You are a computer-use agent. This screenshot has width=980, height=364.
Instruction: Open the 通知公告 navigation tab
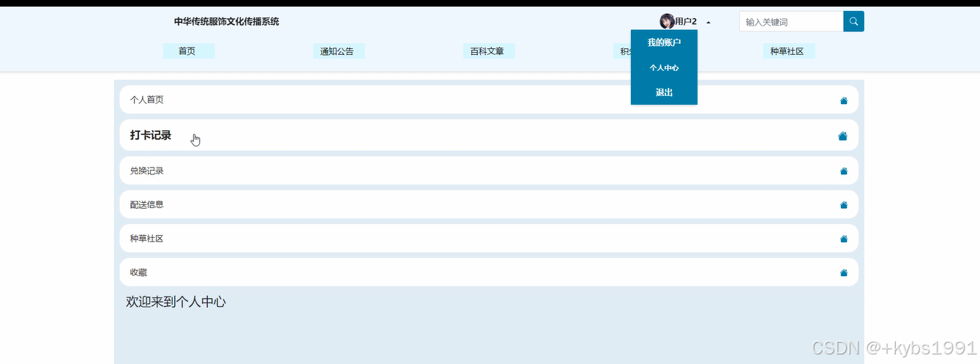337,51
